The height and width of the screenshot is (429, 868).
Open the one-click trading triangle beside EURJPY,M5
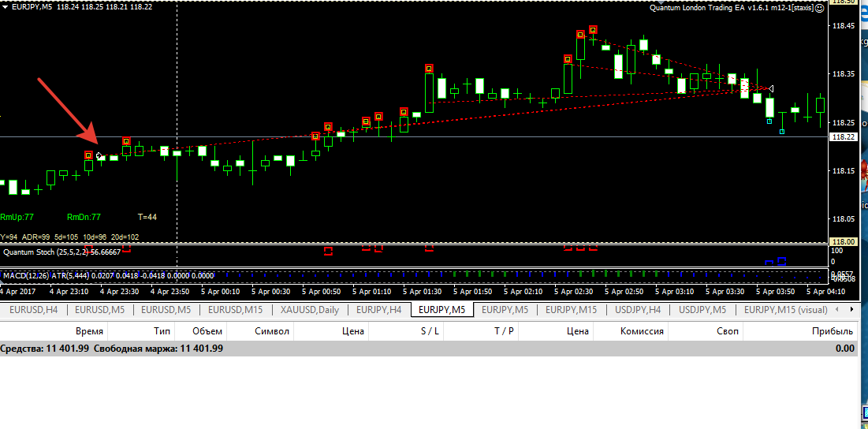pos(5,7)
